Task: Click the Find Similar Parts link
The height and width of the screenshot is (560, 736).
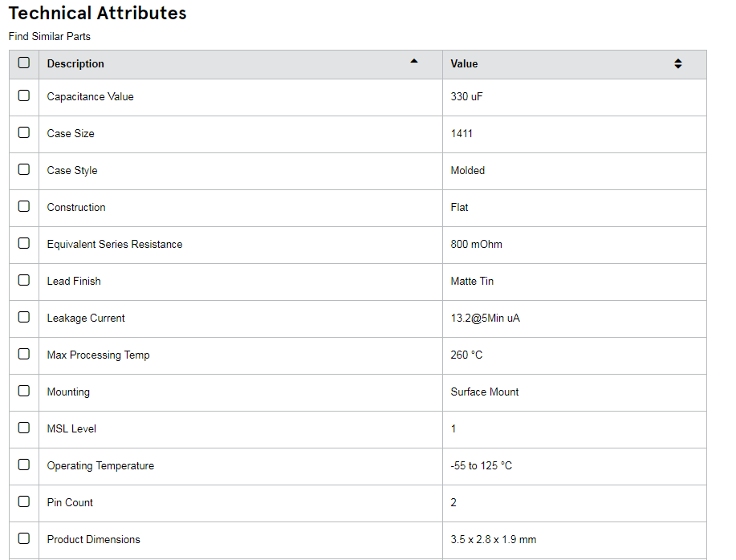Action: coord(49,37)
